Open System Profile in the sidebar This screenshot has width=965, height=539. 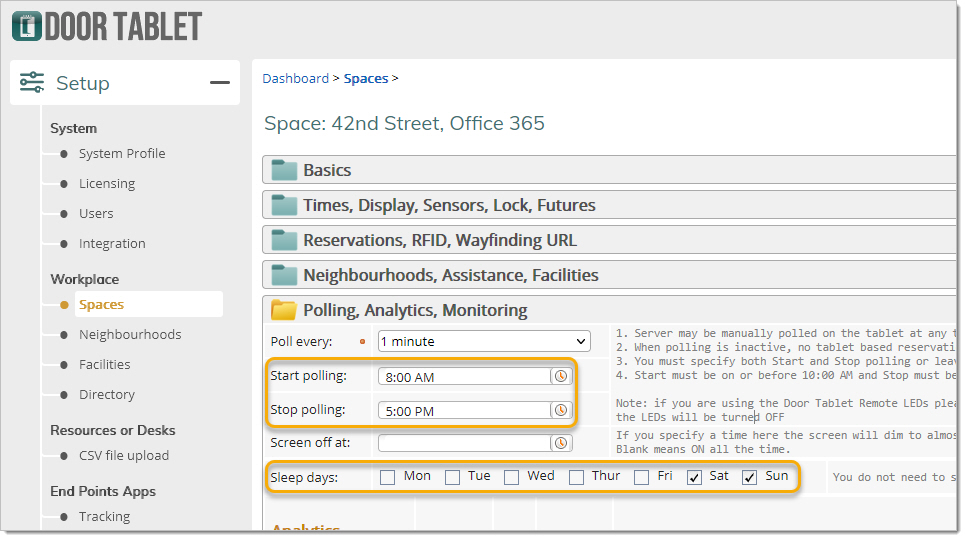point(122,154)
